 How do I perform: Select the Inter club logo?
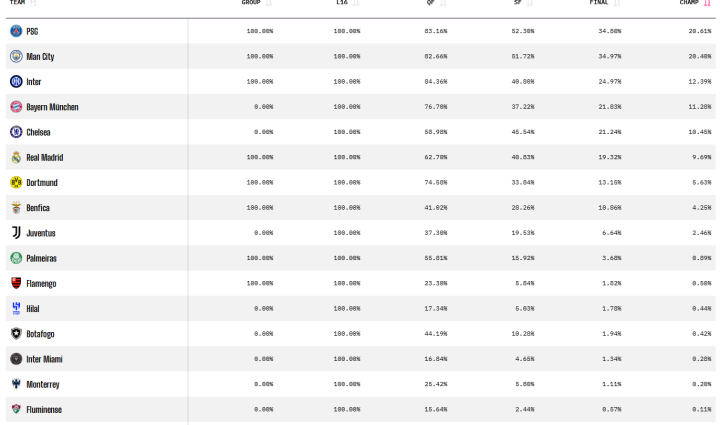pyautogui.click(x=16, y=82)
